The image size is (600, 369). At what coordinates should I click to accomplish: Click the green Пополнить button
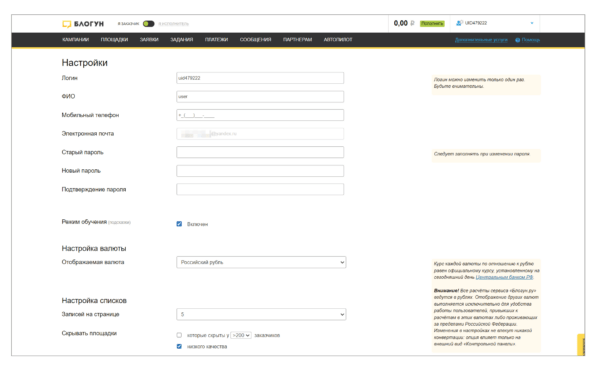click(x=432, y=24)
